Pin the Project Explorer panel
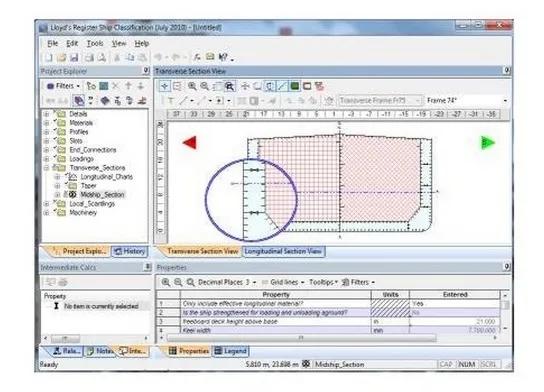 [x=146, y=71]
